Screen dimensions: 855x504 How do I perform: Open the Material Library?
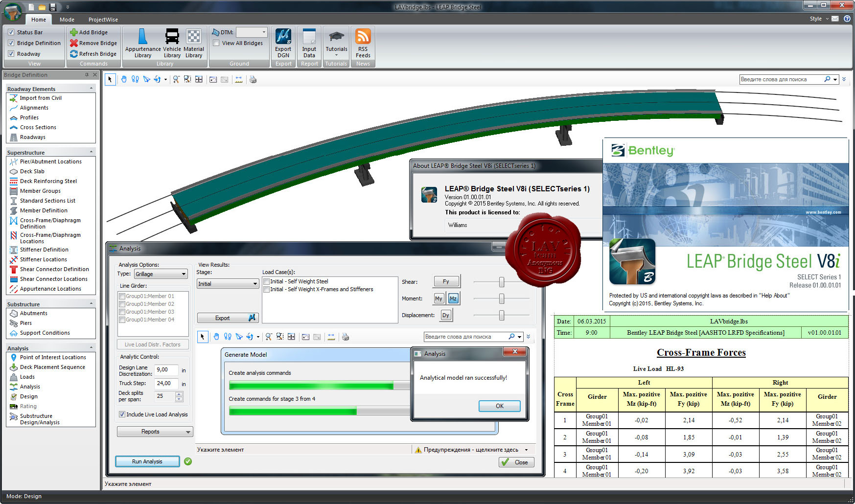click(x=194, y=43)
